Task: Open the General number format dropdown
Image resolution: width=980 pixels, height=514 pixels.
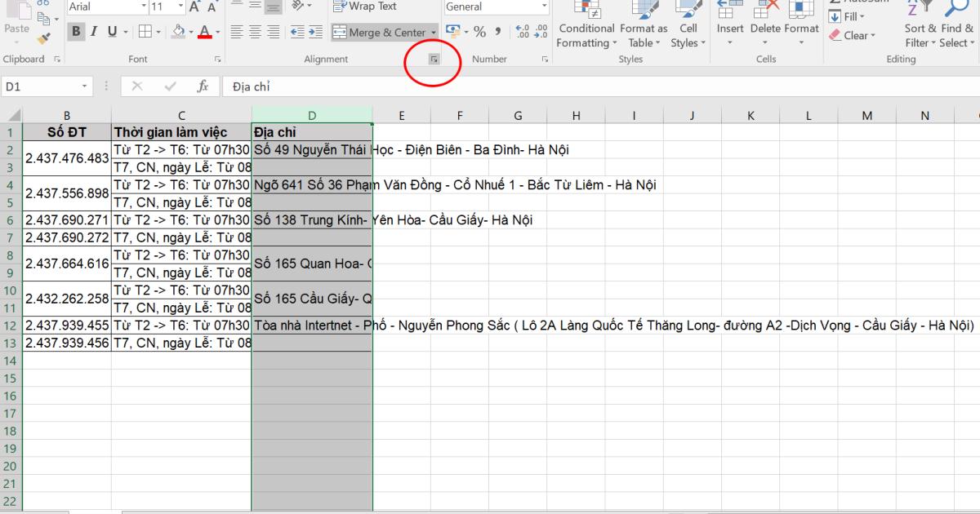Action: (x=543, y=7)
